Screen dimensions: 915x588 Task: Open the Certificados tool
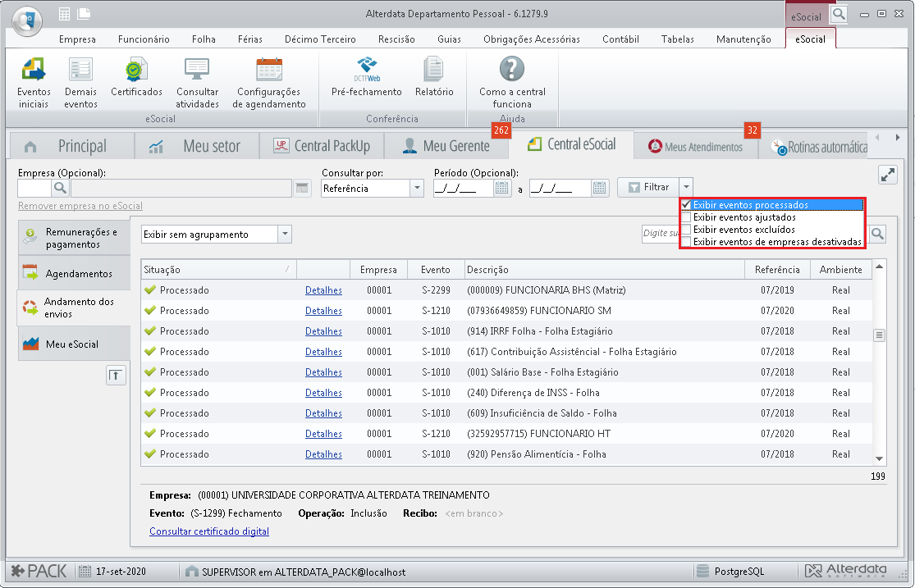pyautogui.click(x=136, y=77)
